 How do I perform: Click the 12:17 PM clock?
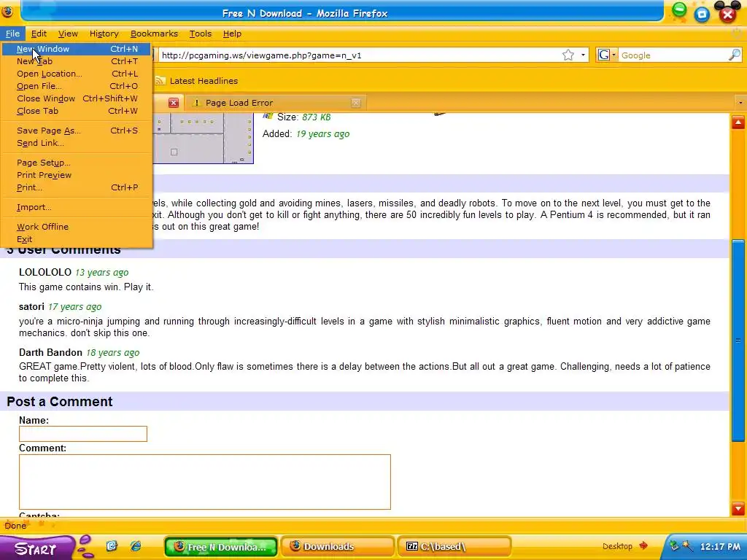coord(720,547)
